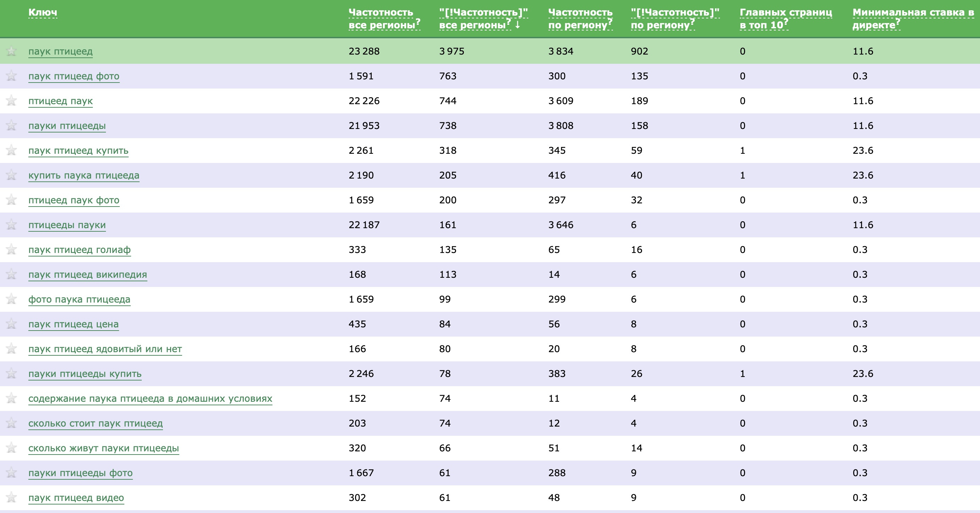This screenshot has height=513, width=980.
Task: Open 'содержание паука птицееда в домашних условиях' link
Action: 150,399
